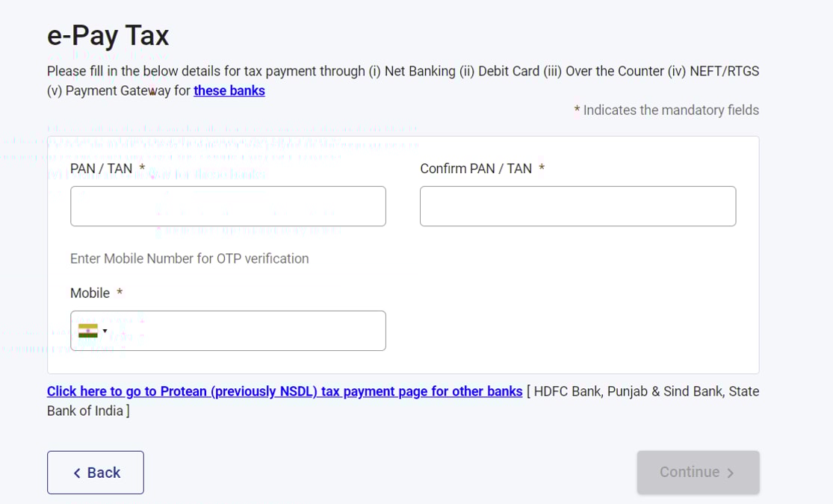
Task: Select the PAN / TAN input field
Action: coord(228,205)
